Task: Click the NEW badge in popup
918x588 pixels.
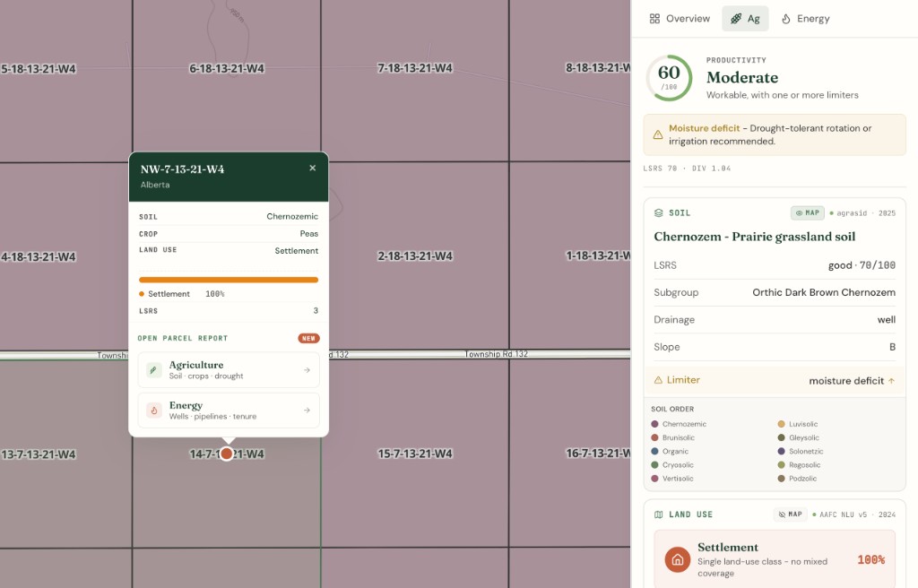Action: tap(308, 338)
